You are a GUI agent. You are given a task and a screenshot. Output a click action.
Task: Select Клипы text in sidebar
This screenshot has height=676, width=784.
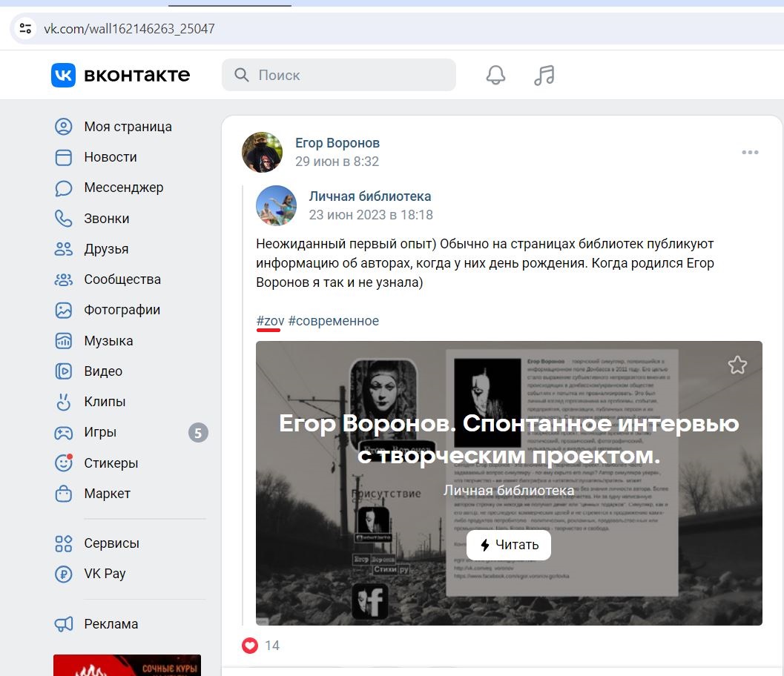105,402
